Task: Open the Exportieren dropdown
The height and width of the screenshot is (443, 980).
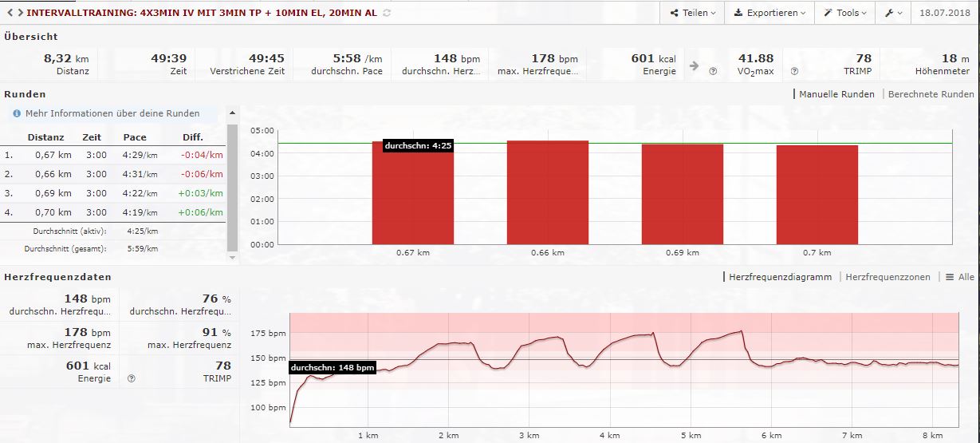Action: pos(769,13)
